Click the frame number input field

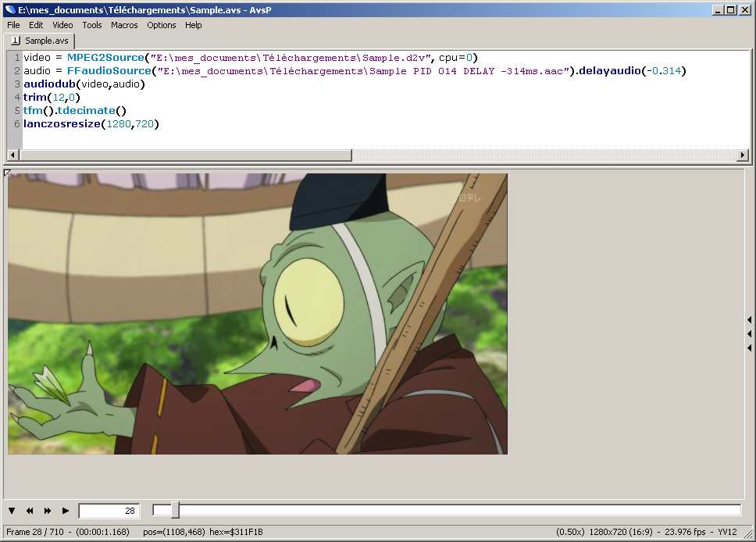pos(109,511)
